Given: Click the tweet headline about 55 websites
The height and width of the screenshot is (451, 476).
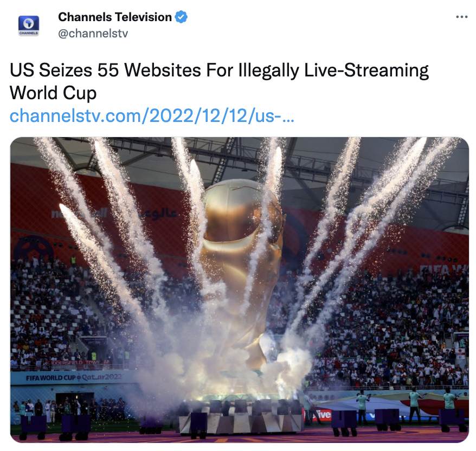Looking at the screenshot, I should 219,81.
